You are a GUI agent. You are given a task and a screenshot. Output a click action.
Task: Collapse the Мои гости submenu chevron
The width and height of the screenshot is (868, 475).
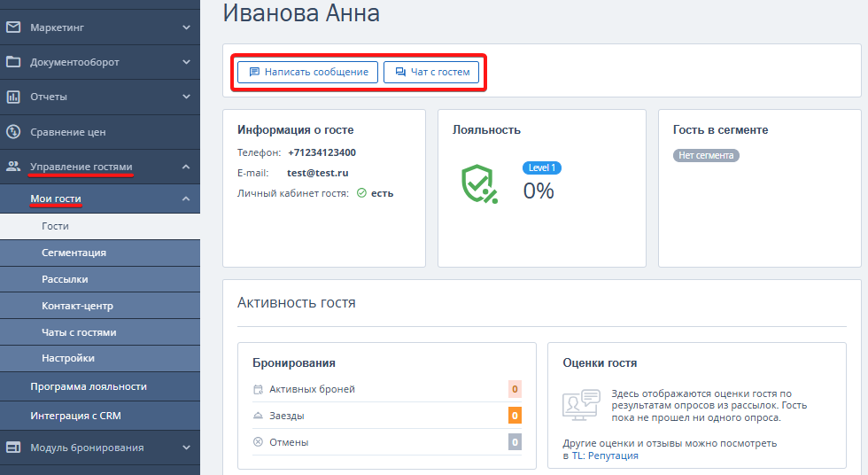(187, 199)
